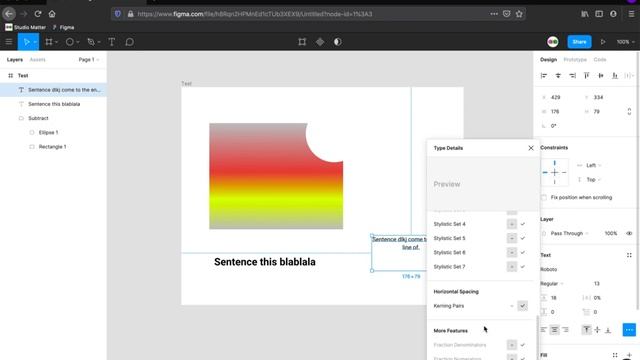Set text align left
The image size is (640, 360).
click(x=544, y=330)
